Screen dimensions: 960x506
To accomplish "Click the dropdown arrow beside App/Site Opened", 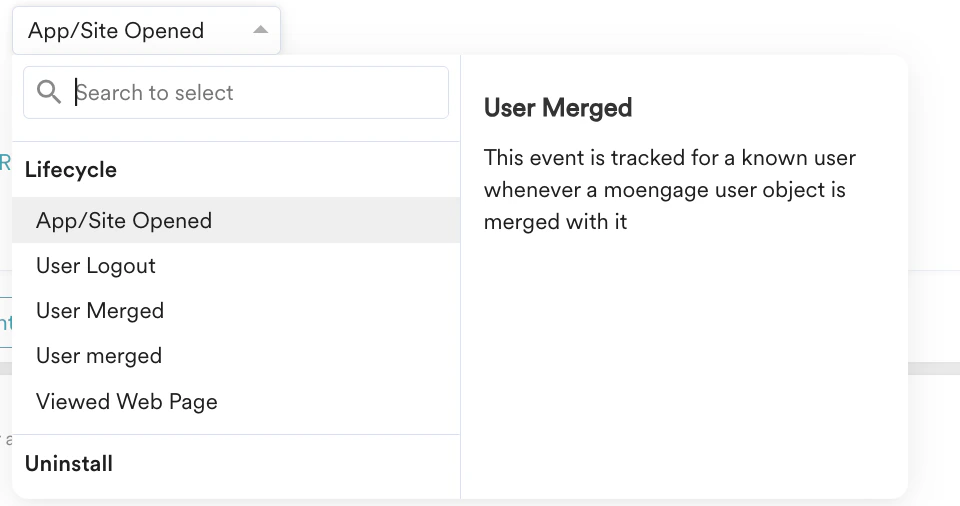I will (260, 30).
